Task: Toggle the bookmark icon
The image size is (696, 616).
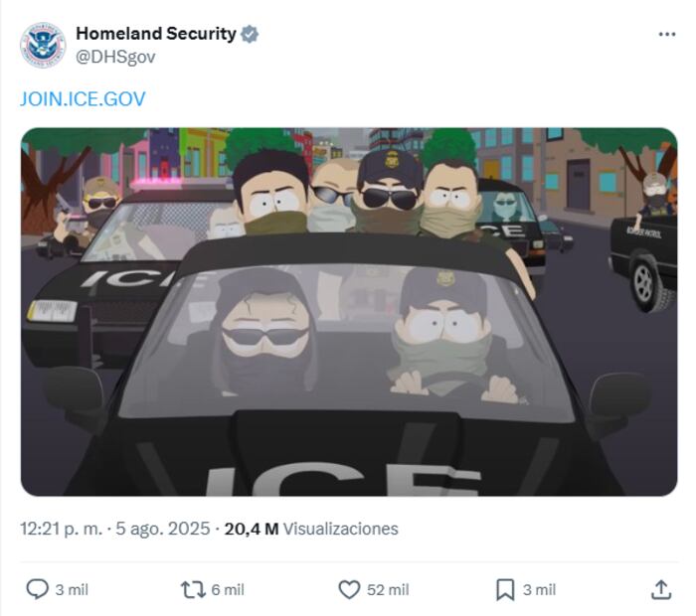Action: (x=505, y=590)
